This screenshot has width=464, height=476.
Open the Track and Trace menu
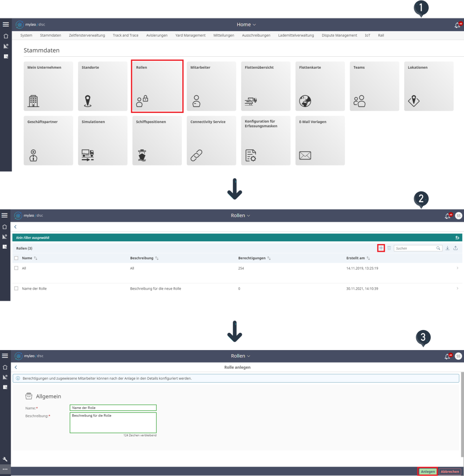pyautogui.click(x=126, y=35)
